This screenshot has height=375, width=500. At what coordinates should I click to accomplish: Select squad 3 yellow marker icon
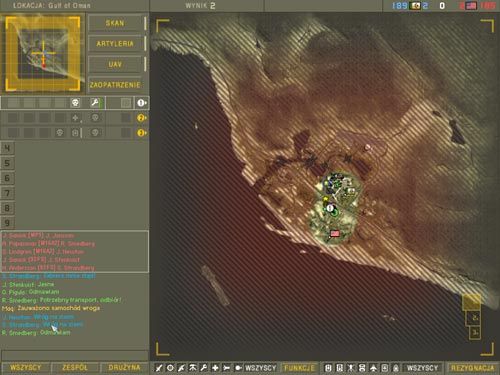(x=141, y=133)
